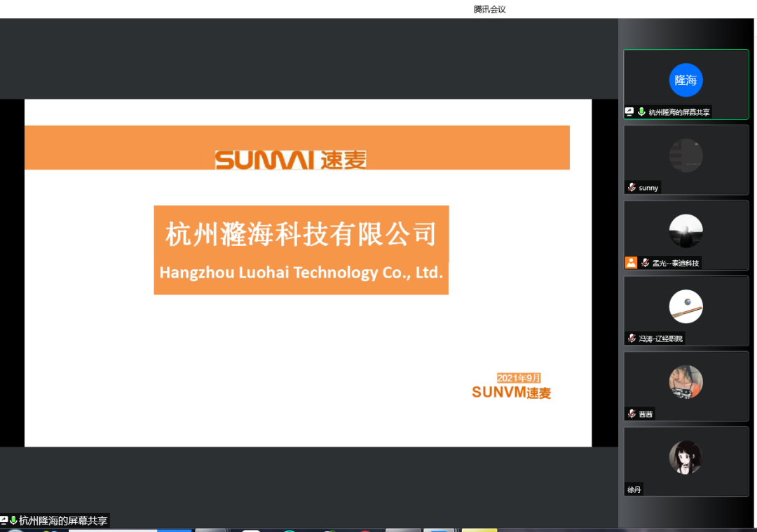Click the 2021年9月 date on the slide

pyautogui.click(x=519, y=378)
